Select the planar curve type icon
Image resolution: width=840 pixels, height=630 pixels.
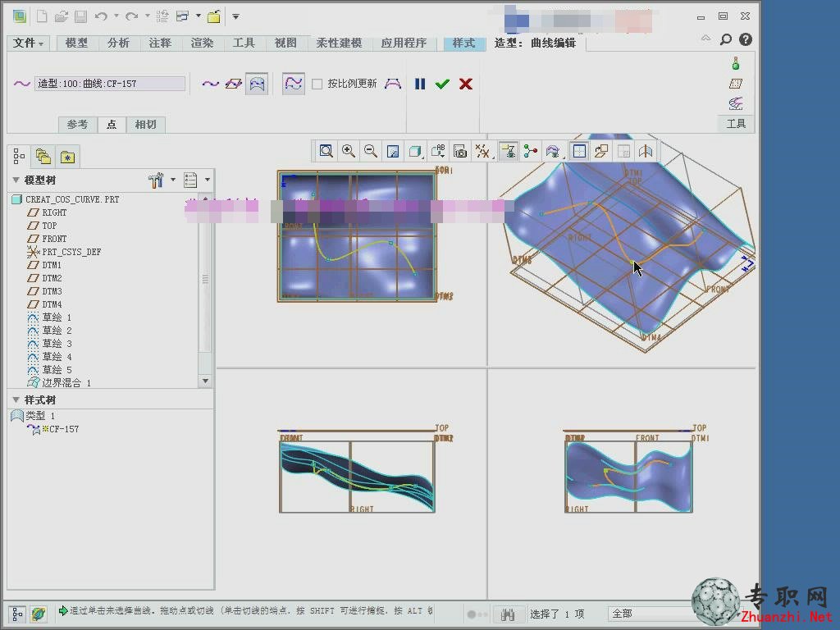tap(234, 84)
